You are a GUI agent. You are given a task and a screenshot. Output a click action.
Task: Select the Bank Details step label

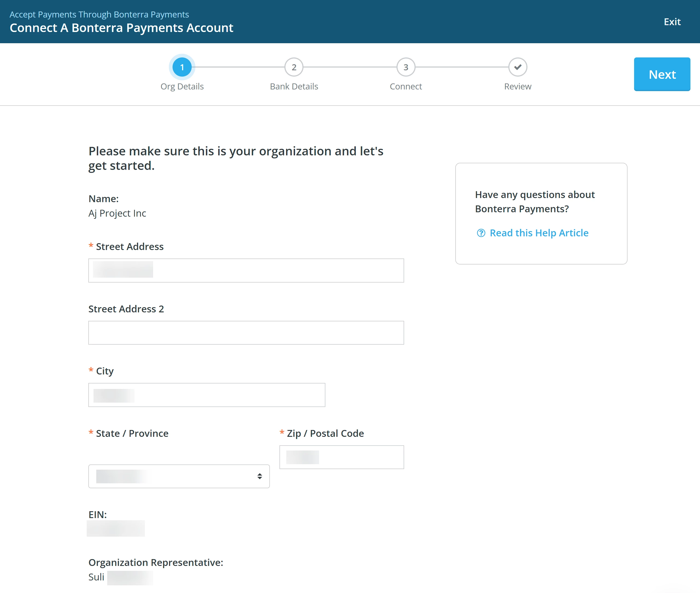point(294,86)
